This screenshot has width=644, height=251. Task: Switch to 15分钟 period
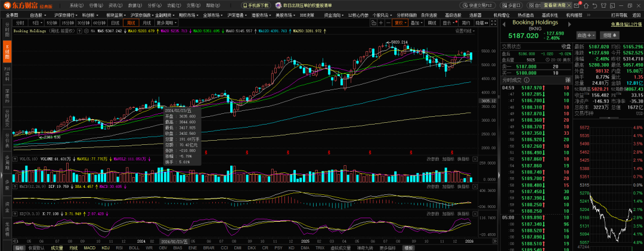tap(68, 23)
